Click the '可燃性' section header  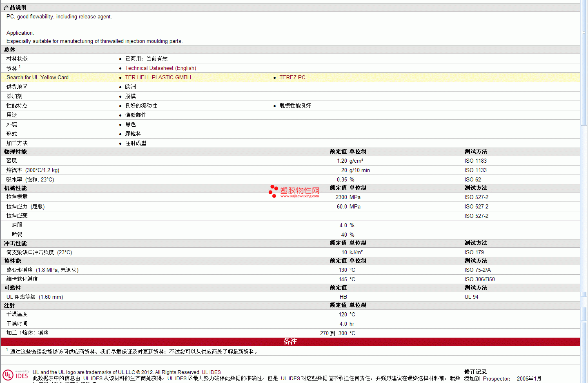tap(13, 288)
